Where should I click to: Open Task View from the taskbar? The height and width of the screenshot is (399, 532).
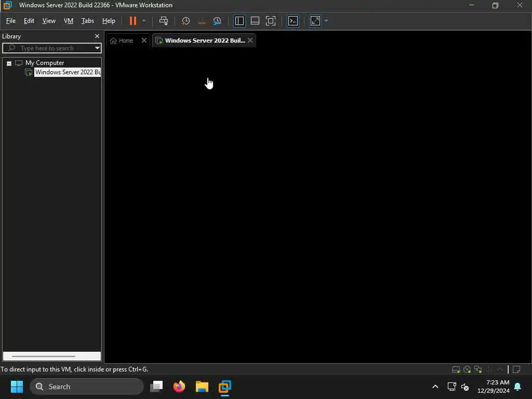[156, 387]
